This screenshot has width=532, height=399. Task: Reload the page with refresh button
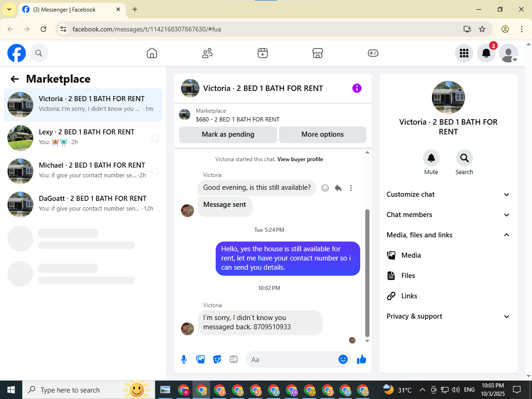point(43,29)
